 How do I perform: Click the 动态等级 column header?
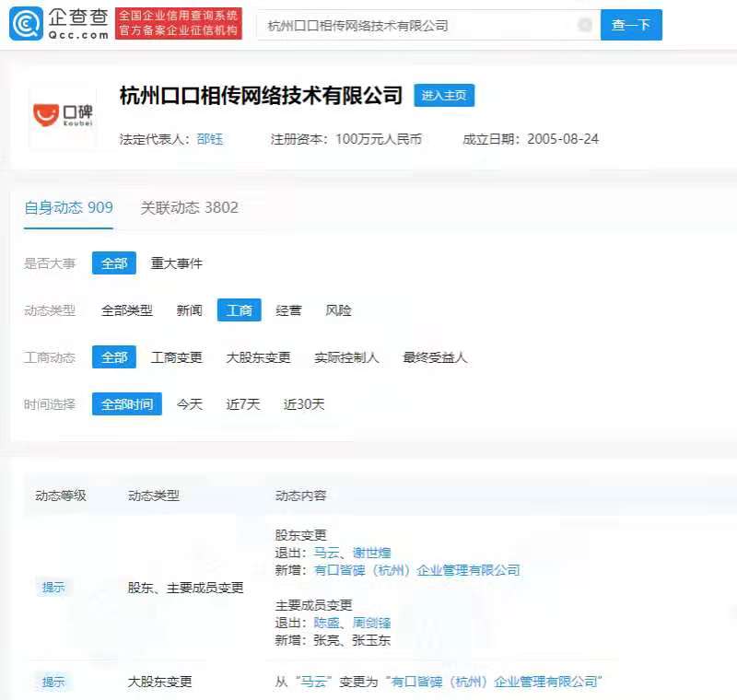click(x=61, y=496)
